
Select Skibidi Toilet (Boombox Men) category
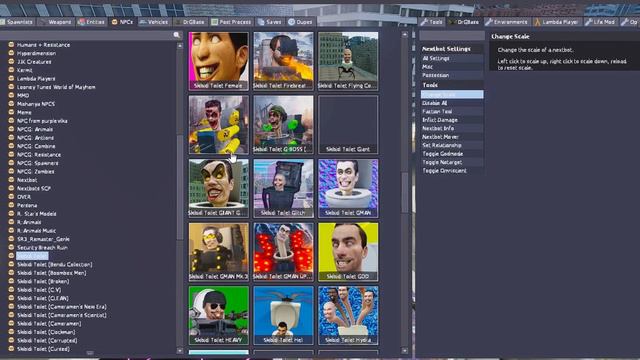(x=51, y=273)
